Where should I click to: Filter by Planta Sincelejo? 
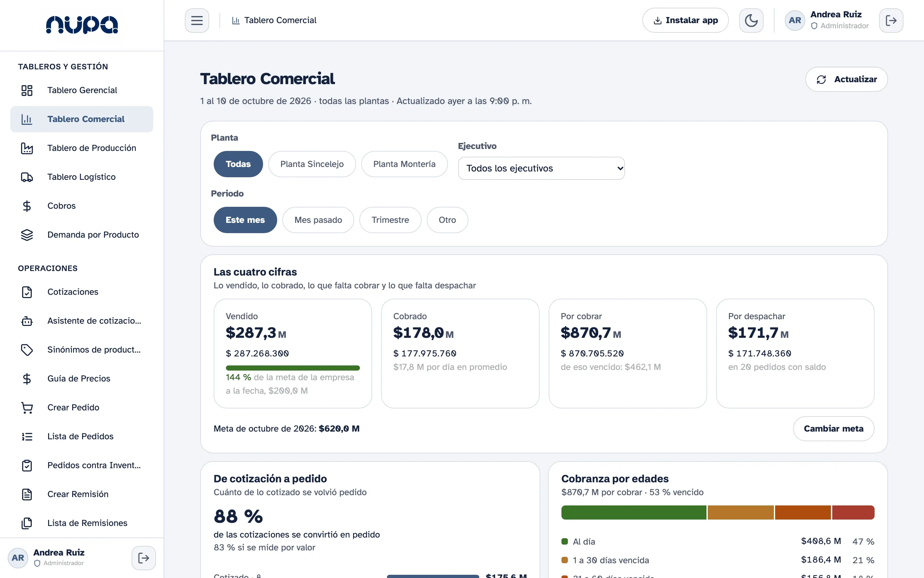pyautogui.click(x=312, y=164)
